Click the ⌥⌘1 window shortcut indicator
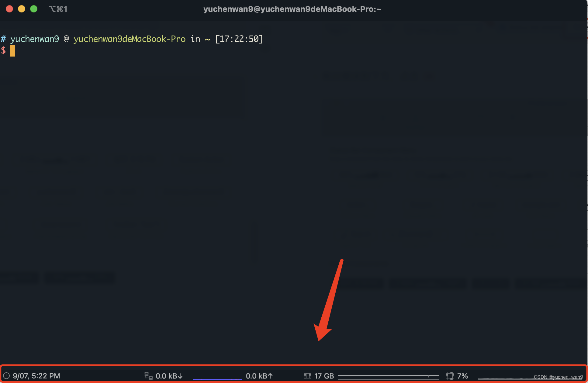 coord(58,9)
